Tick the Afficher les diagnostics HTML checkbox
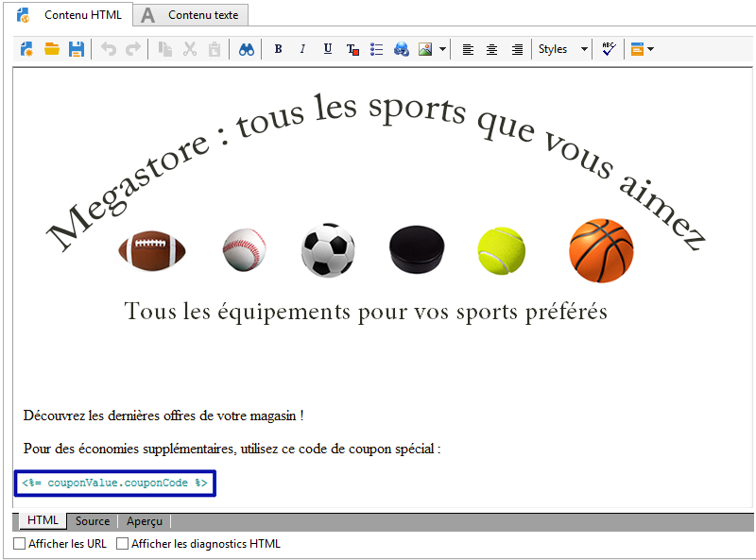756x560 pixels. (x=123, y=544)
